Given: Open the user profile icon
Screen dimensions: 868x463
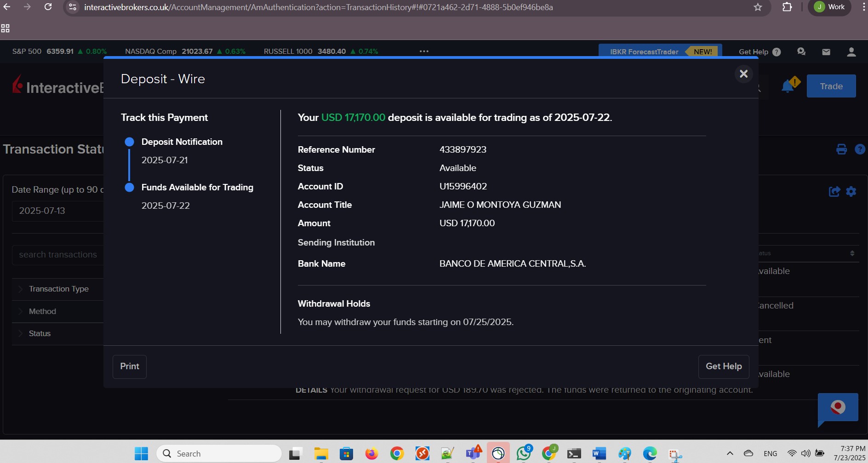Looking at the screenshot, I should 851,52.
